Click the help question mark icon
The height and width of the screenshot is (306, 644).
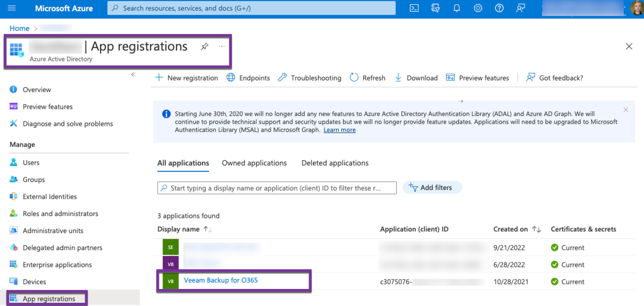click(x=499, y=8)
